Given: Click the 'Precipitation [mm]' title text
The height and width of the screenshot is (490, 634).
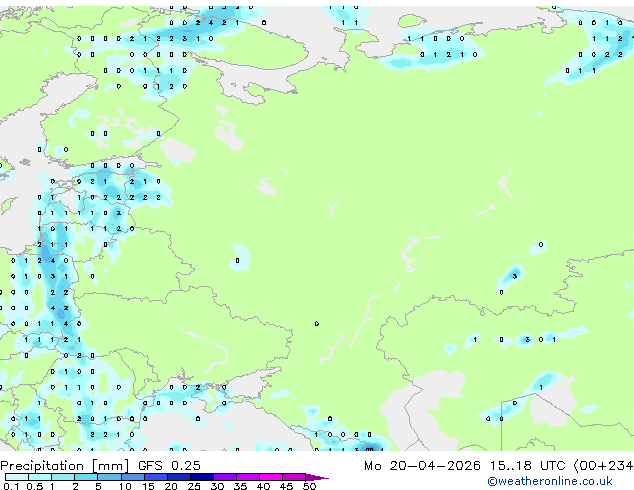Looking at the screenshot, I should point(65,466).
